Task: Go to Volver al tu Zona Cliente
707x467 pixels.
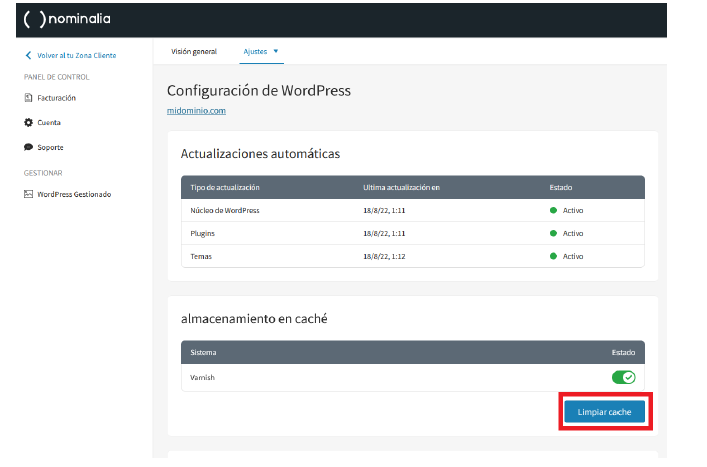Action: pos(78,56)
